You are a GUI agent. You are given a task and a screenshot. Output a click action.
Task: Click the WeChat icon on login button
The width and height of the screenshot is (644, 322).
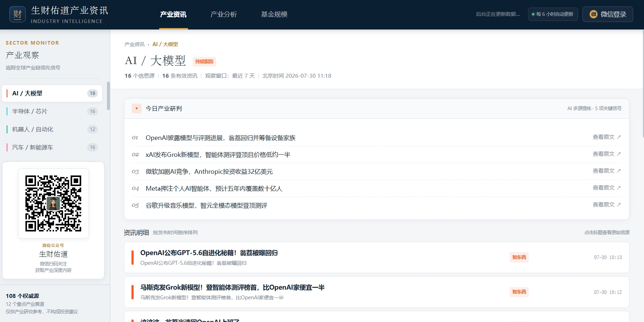(x=594, y=14)
